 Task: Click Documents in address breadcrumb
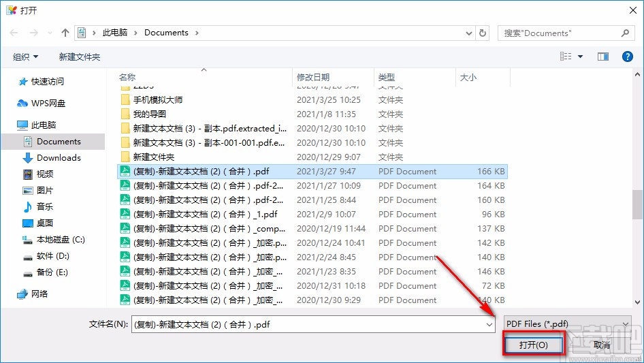point(166,33)
